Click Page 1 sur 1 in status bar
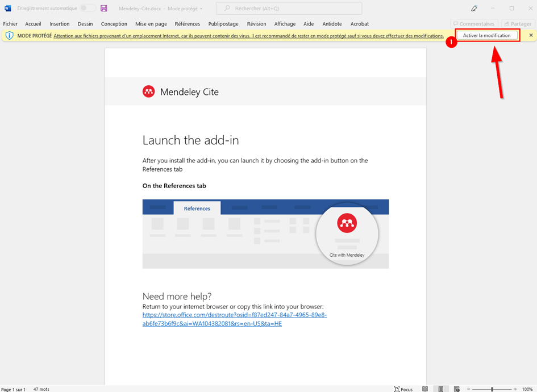The height and width of the screenshot is (392, 537). (x=14, y=389)
